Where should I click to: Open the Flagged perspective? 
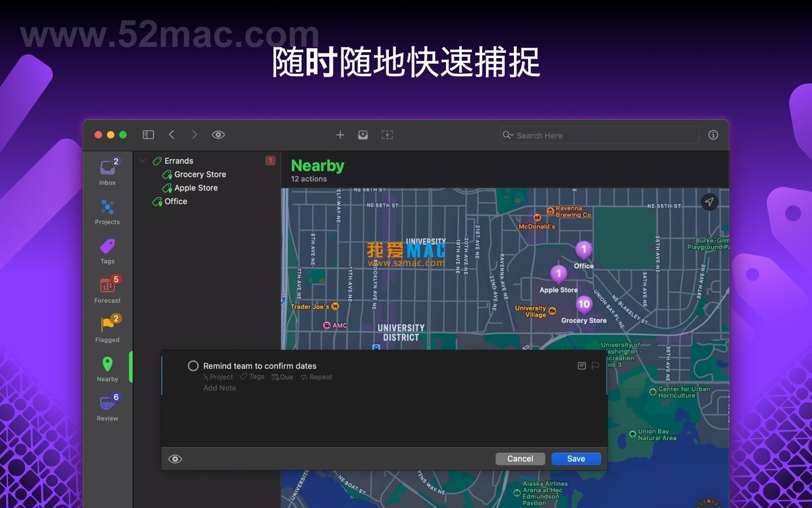click(107, 329)
